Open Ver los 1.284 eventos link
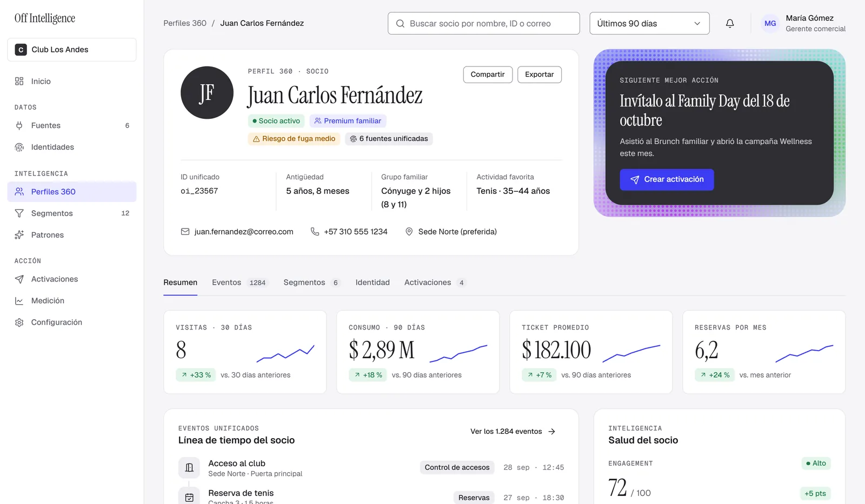 tap(513, 432)
